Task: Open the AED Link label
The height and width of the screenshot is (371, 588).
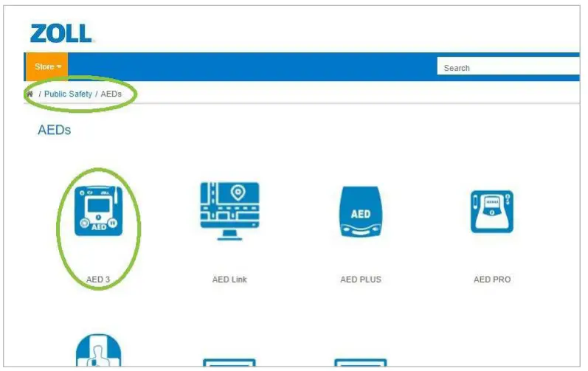Action: tap(229, 280)
